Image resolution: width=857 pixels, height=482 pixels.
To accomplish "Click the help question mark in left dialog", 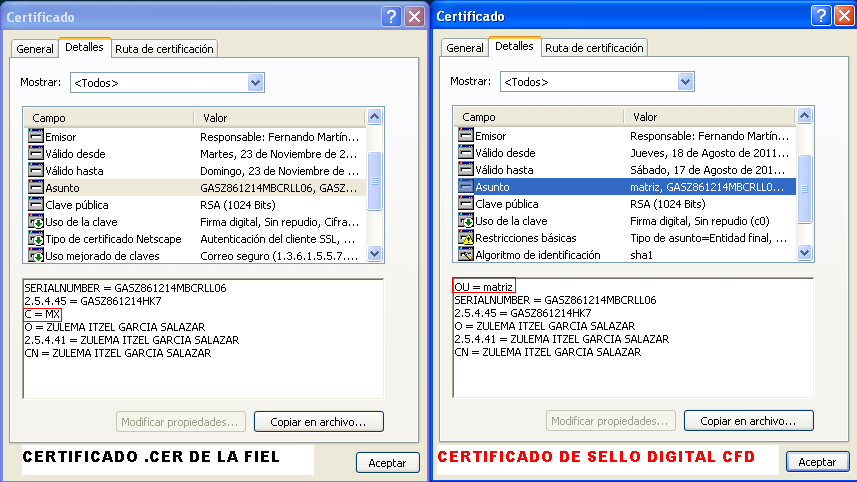I will coord(391,16).
